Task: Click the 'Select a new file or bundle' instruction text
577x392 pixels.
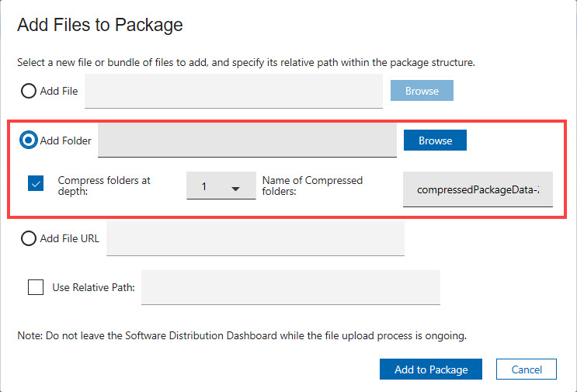Action: point(246,63)
